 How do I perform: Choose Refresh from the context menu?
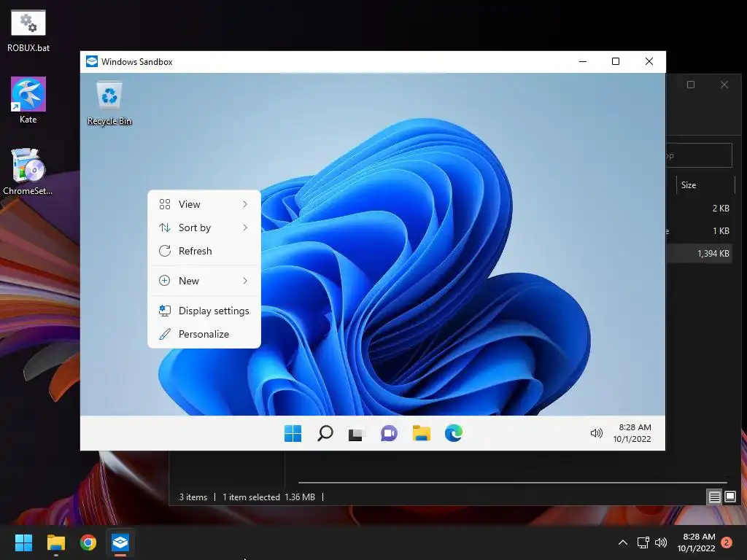204,251
